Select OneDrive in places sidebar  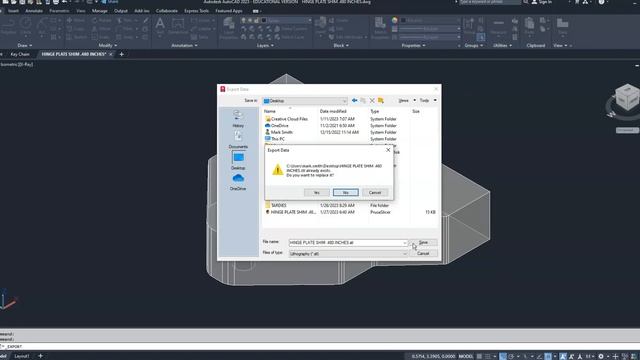(x=238, y=182)
